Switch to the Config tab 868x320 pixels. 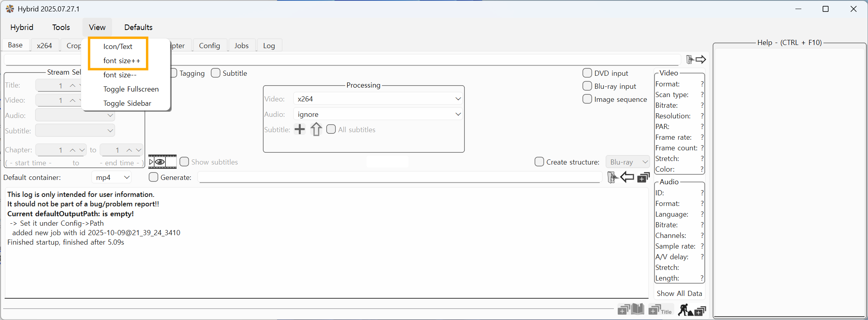[210, 45]
